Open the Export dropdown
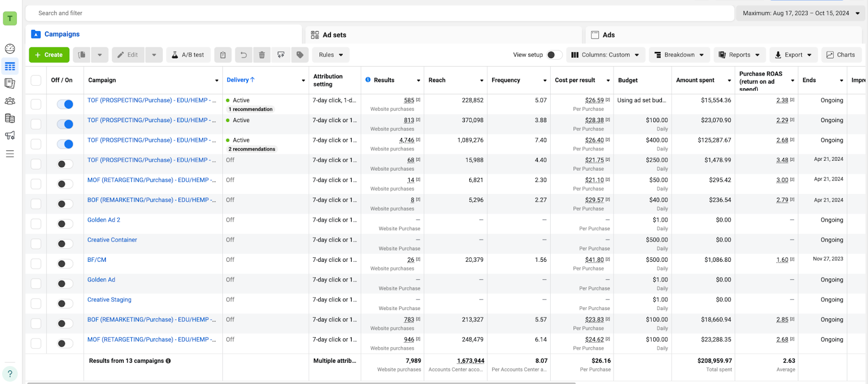This screenshot has width=868, height=384. (x=793, y=55)
